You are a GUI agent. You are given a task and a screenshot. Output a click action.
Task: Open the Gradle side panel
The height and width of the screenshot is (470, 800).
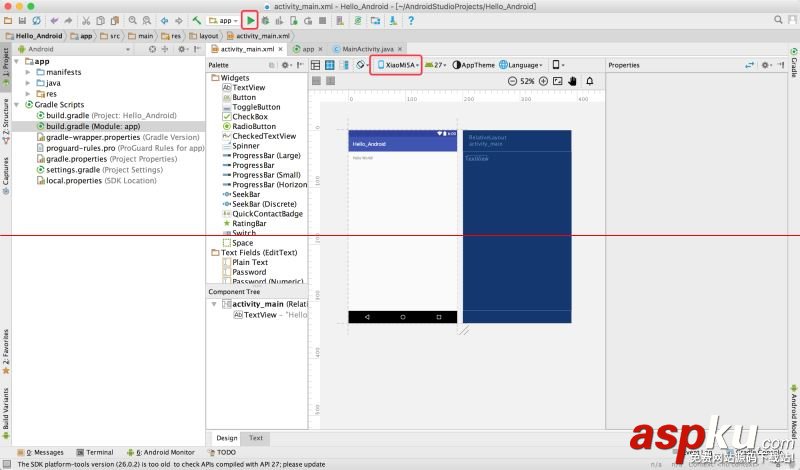coord(794,64)
